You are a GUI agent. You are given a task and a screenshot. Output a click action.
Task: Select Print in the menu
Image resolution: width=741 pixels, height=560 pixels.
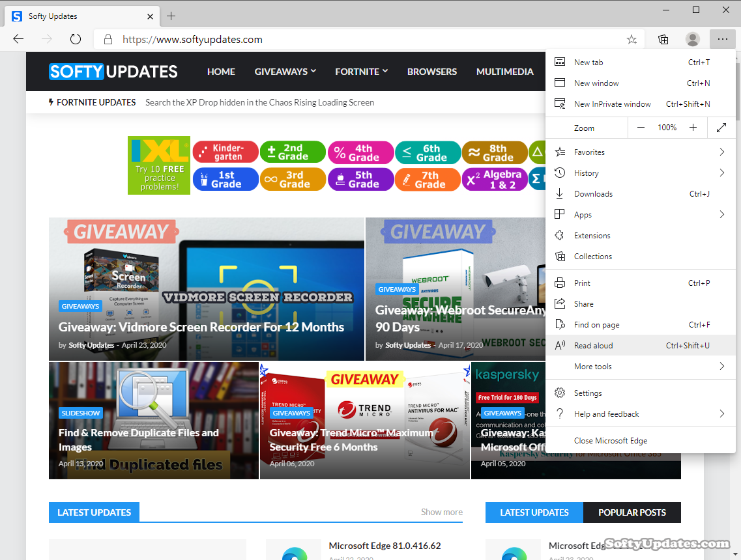click(641, 283)
